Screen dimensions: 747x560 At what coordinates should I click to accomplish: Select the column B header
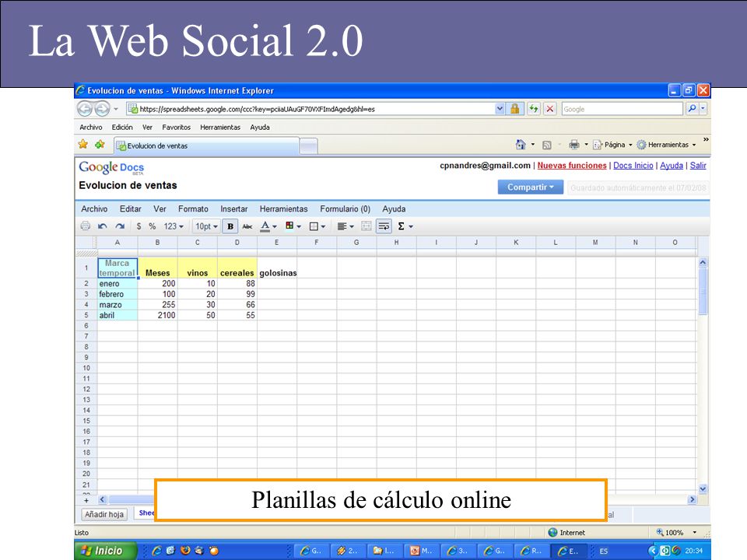click(157, 243)
